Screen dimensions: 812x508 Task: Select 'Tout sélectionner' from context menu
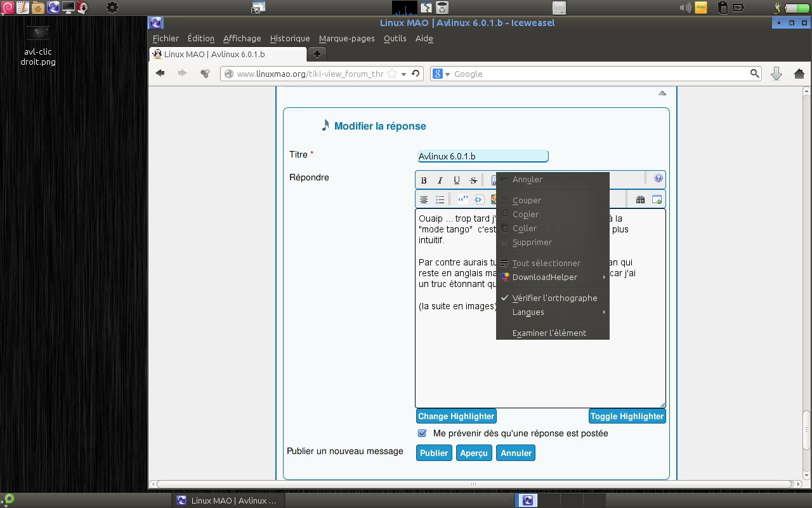pos(546,263)
